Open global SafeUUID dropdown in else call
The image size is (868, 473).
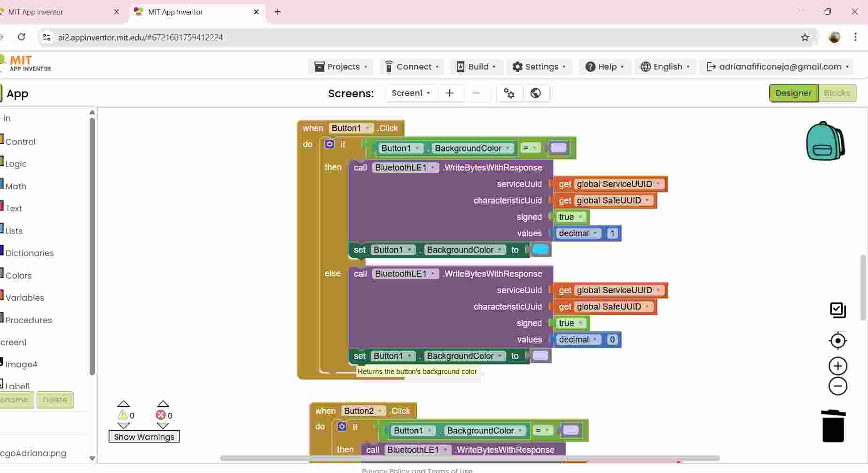(613, 307)
